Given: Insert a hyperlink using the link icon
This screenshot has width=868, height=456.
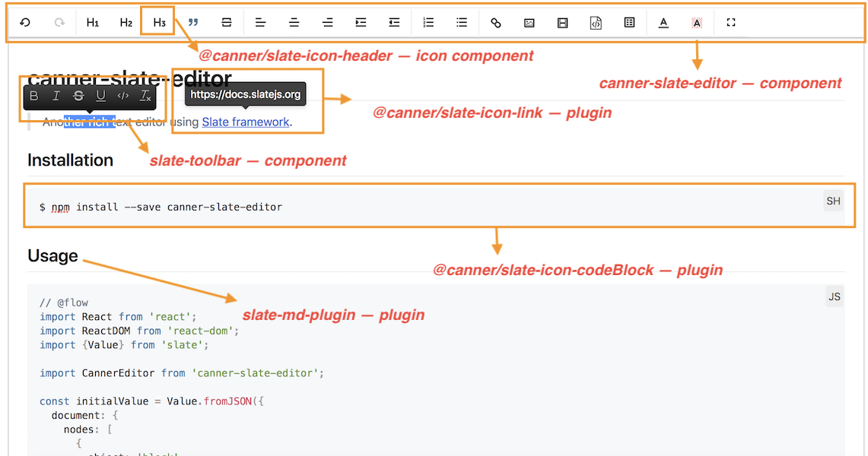Looking at the screenshot, I should click(496, 23).
